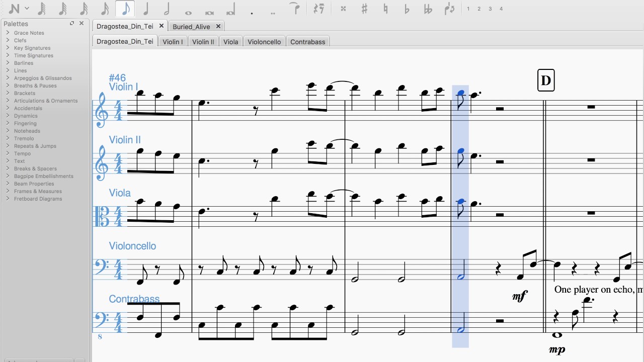This screenshot has height=362, width=644.
Task: Select the Violoncello instrument name label
Action: coord(132,246)
